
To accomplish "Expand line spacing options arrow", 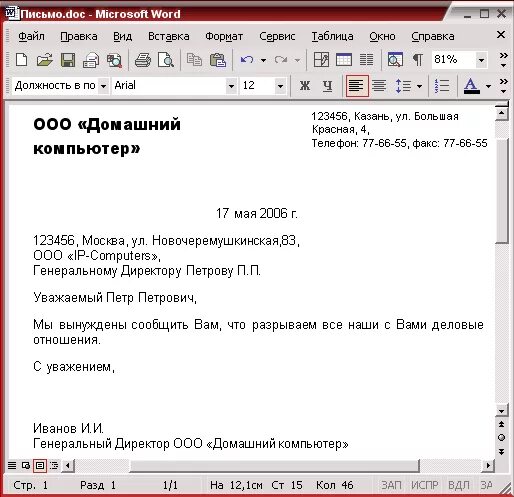I will click(x=419, y=86).
